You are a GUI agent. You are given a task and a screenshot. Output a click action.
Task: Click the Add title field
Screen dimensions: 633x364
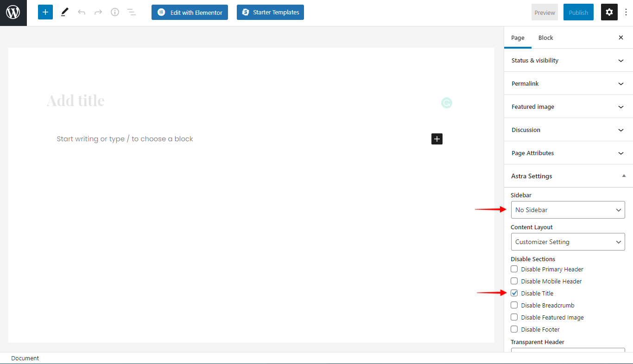point(250,100)
